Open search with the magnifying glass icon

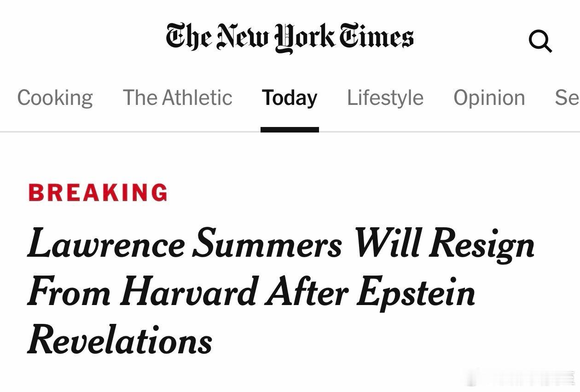click(540, 41)
